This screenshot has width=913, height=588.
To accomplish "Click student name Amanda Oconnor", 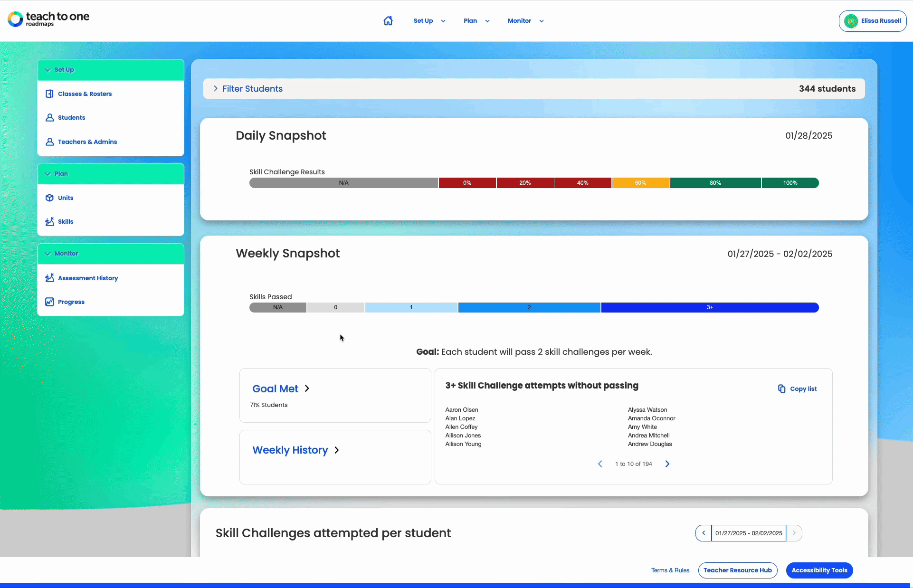I will pyautogui.click(x=651, y=418).
